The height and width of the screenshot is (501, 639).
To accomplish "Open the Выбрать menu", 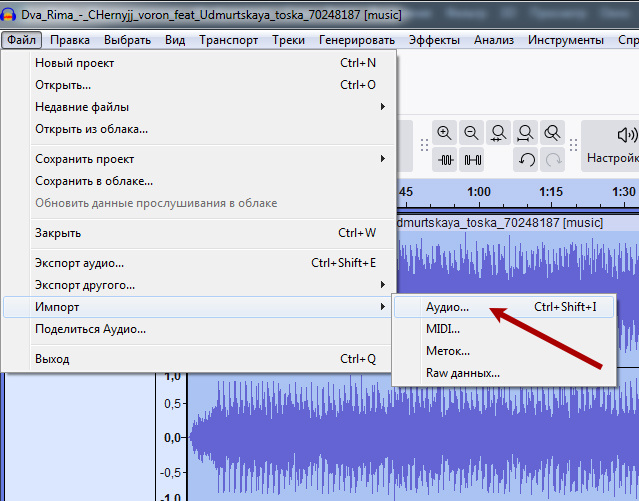I will (x=127, y=40).
